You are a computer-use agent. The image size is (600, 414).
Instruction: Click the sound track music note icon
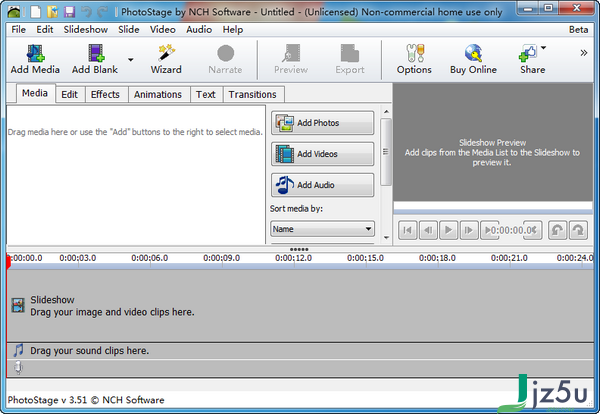coord(18,350)
